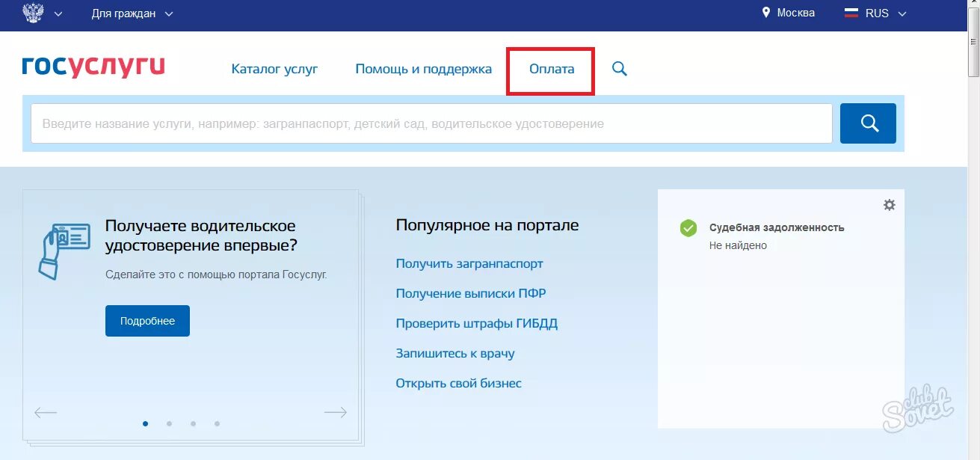Open 'Открыть свой бизнес' link

pyautogui.click(x=459, y=384)
